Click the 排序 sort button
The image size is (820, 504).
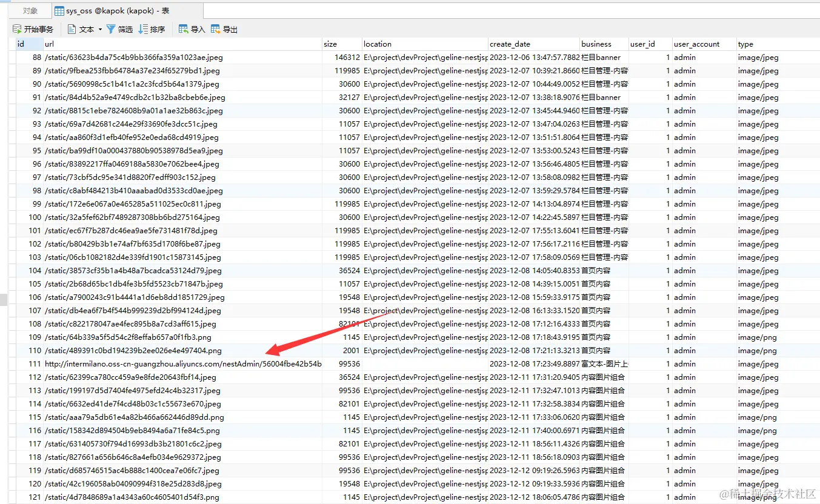click(152, 29)
